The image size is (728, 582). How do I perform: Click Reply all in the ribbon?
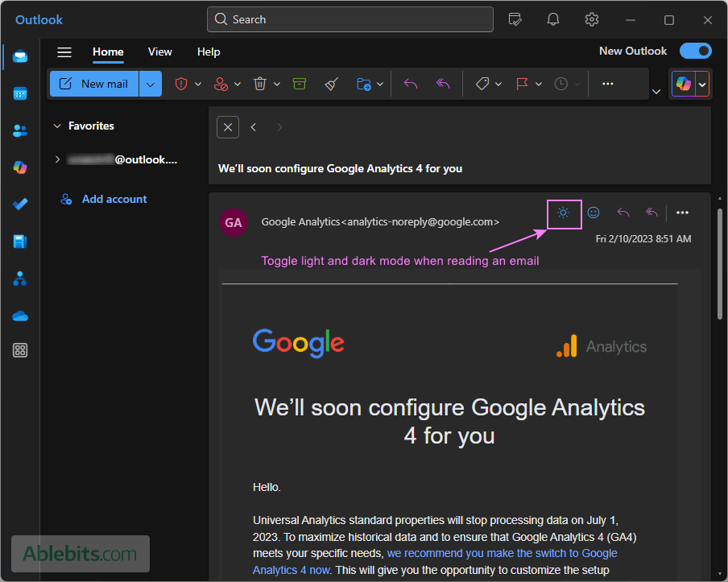pos(443,84)
